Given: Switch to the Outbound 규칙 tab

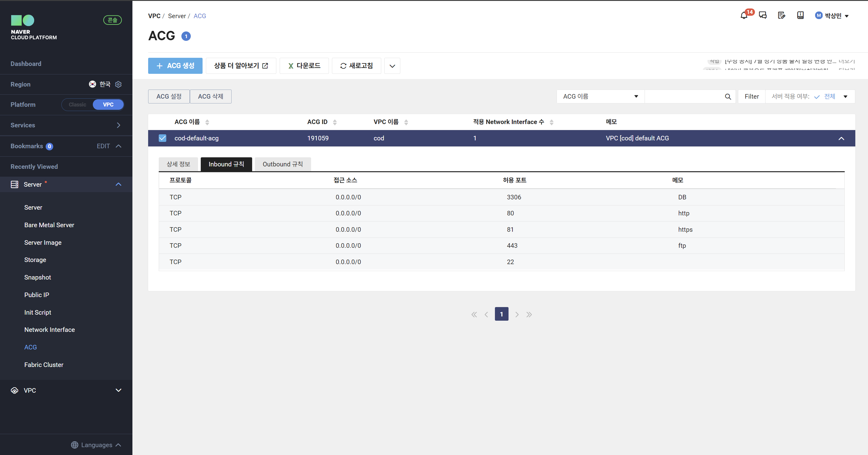Looking at the screenshot, I should tap(282, 164).
